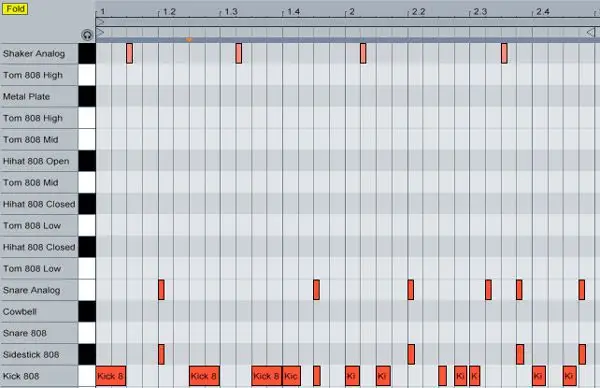Image resolution: width=600 pixels, height=388 pixels.
Task: Click the start marker triangle in top ruler
Action: coord(100,22)
